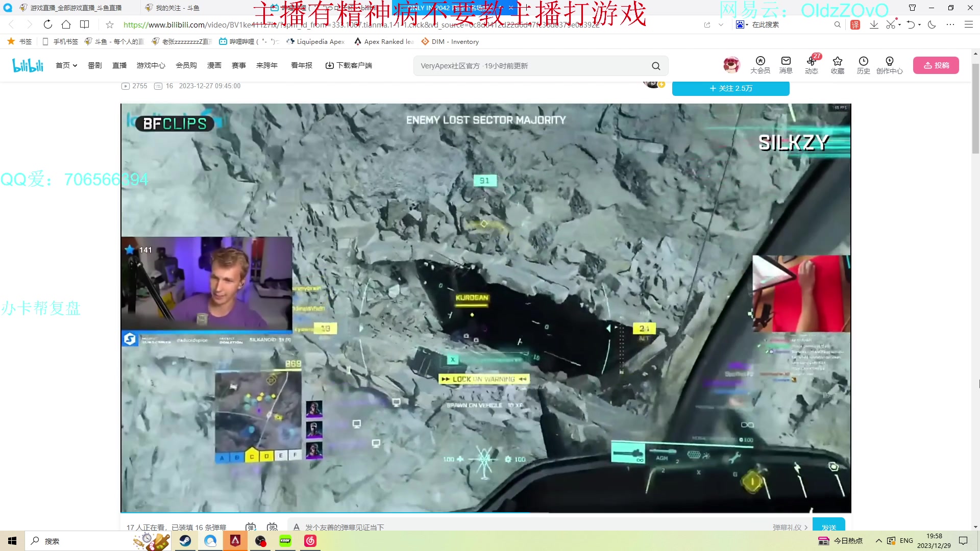980x551 pixels.
Task: Open the 书签 bookmarks folder
Action: click(x=19, y=41)
